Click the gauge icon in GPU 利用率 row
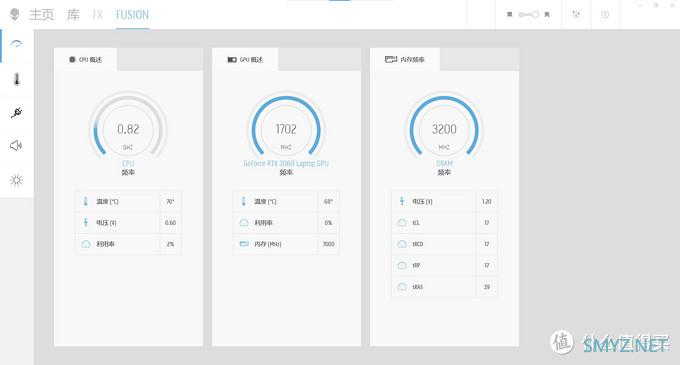Image resolution: width=680 pixels, height=365 pixels. click(x=244, y=223)
